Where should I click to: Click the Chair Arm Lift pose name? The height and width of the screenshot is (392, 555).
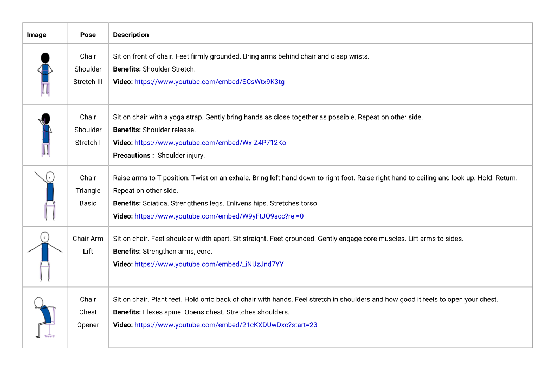88,245
